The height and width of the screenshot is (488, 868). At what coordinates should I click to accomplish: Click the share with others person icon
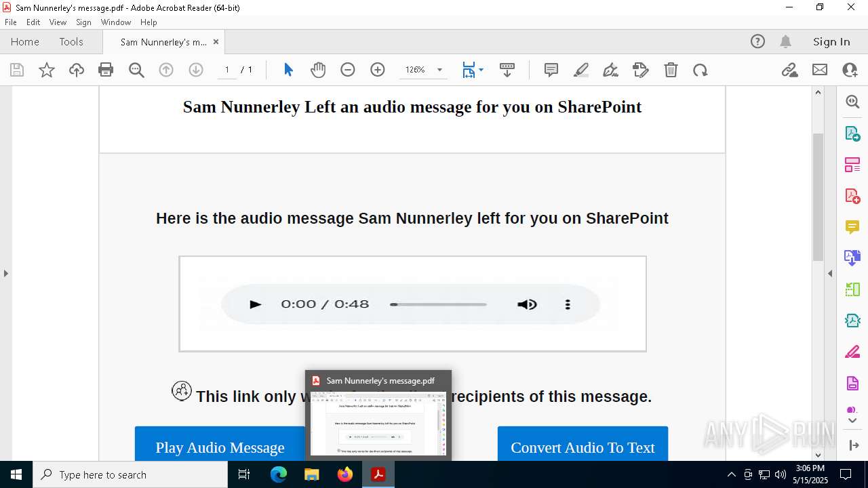(x=850, y=70)
